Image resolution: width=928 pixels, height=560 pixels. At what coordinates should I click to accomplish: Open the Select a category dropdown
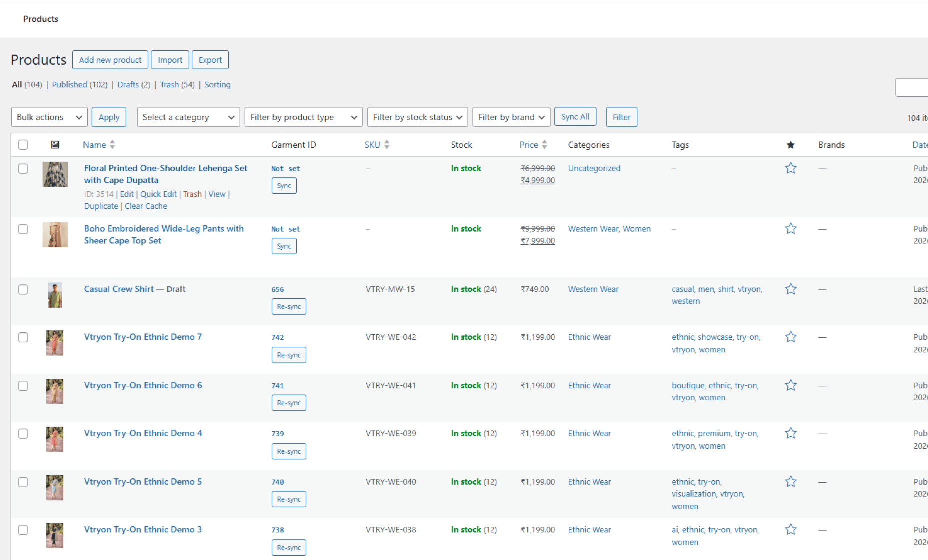pyautogui.click(x=188, y=117)
